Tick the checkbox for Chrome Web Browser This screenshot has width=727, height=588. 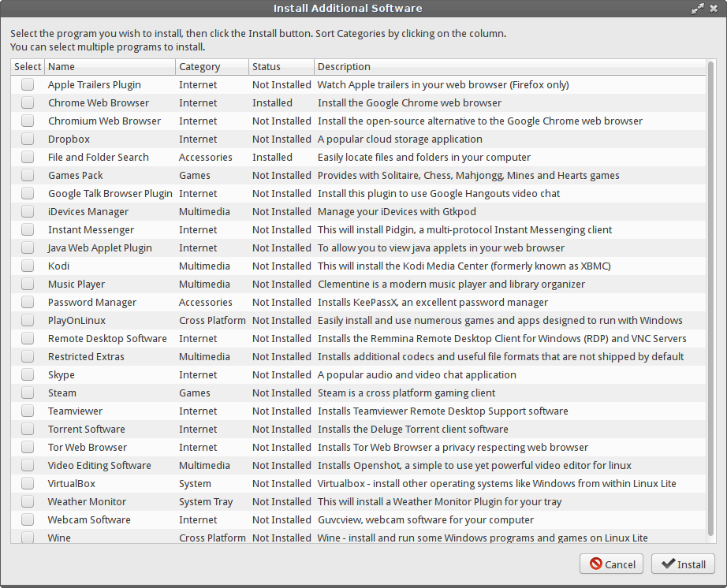(28, 102)
